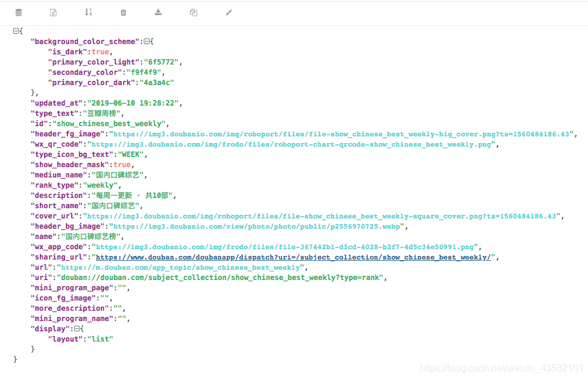Open the wx_qr_code image URL

[291, 144]
